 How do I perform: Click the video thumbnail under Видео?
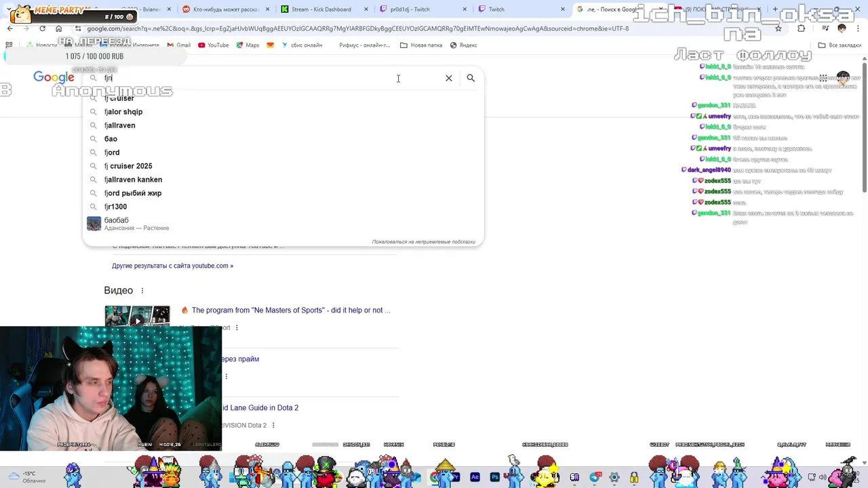[137, 316]
